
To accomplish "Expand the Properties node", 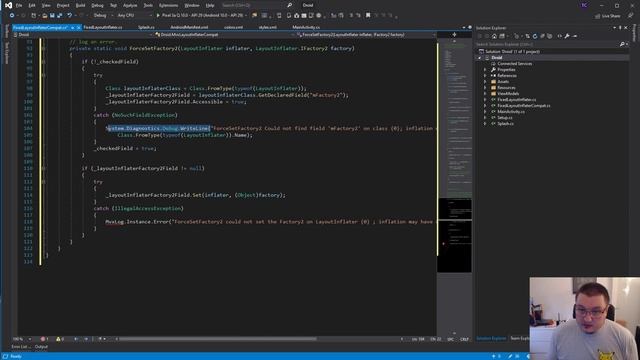I will click(485, 70).
